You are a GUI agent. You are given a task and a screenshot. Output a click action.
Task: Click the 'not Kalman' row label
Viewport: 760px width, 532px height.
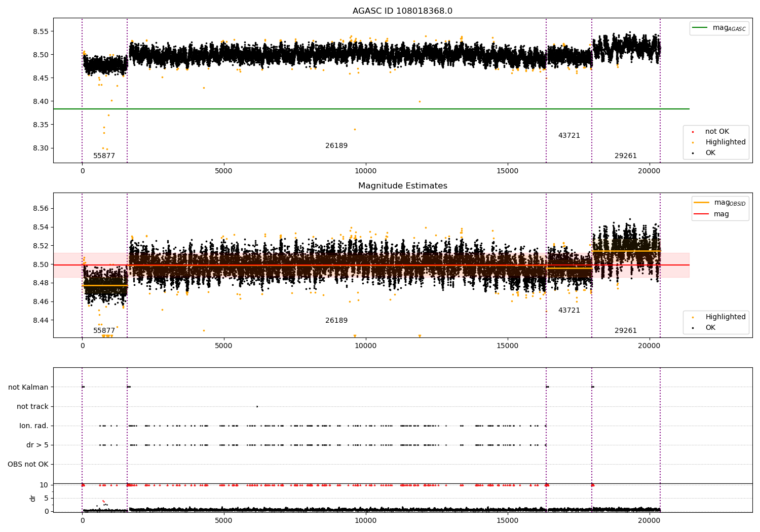tap(28, 388)
